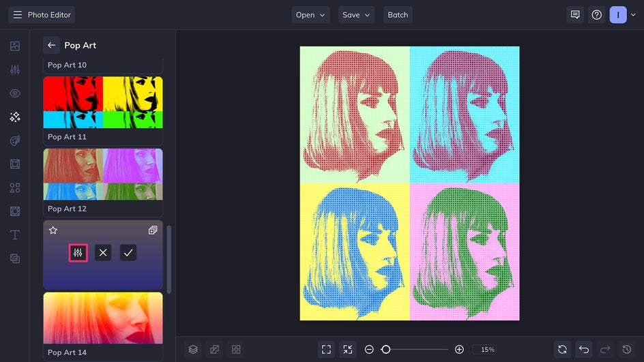Screen dimensions: 644x362
Task: Open the Frames sidebar icon
Action: [15, 164]
